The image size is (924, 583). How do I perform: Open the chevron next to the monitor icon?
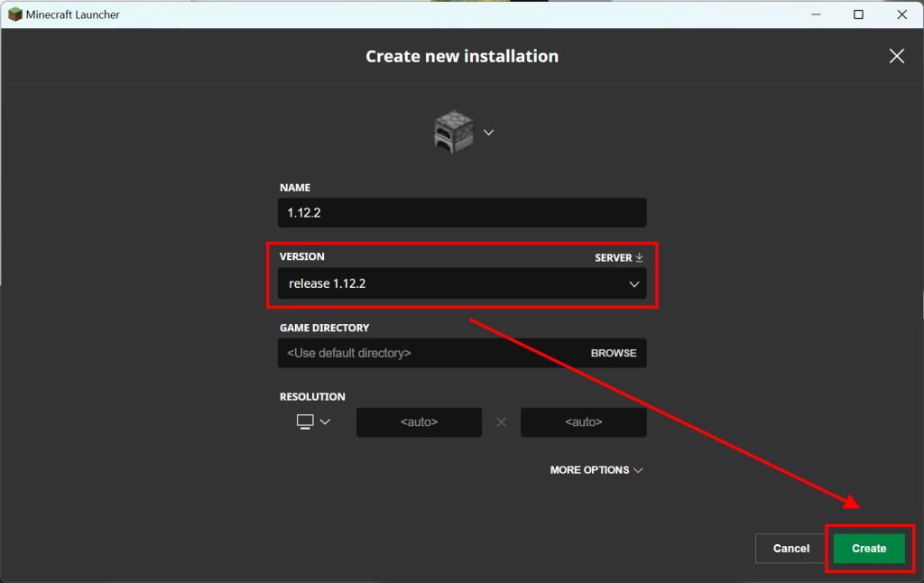tap(326, 421)
